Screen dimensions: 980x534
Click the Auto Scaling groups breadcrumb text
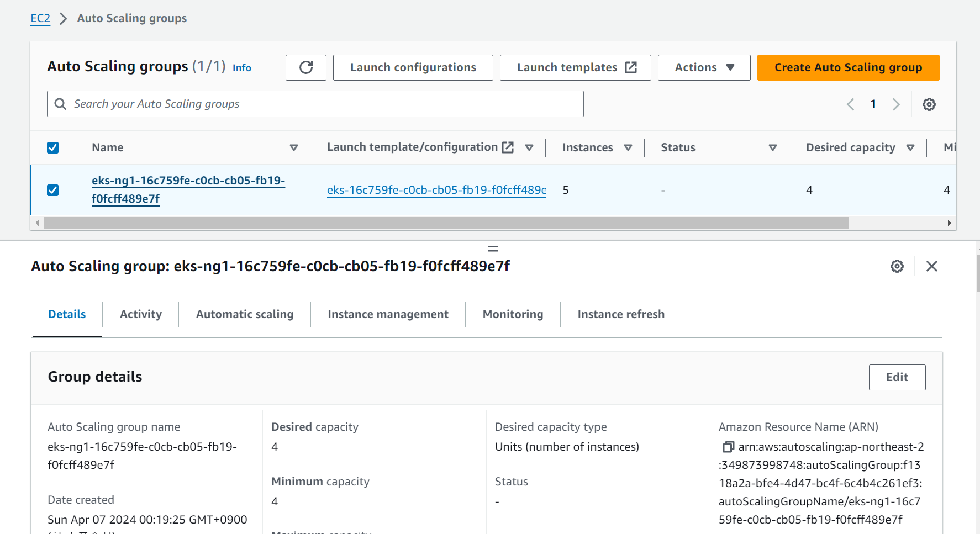point(132,18)
